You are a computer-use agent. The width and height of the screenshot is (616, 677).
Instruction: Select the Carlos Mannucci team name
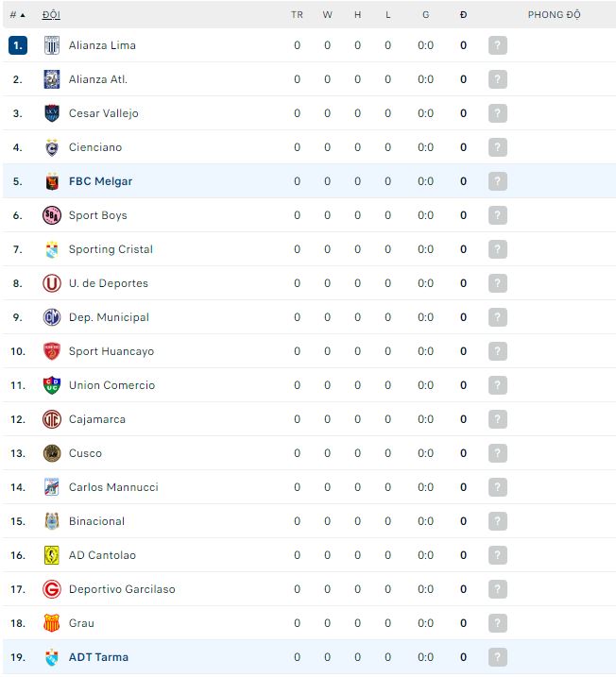(113, 487)
